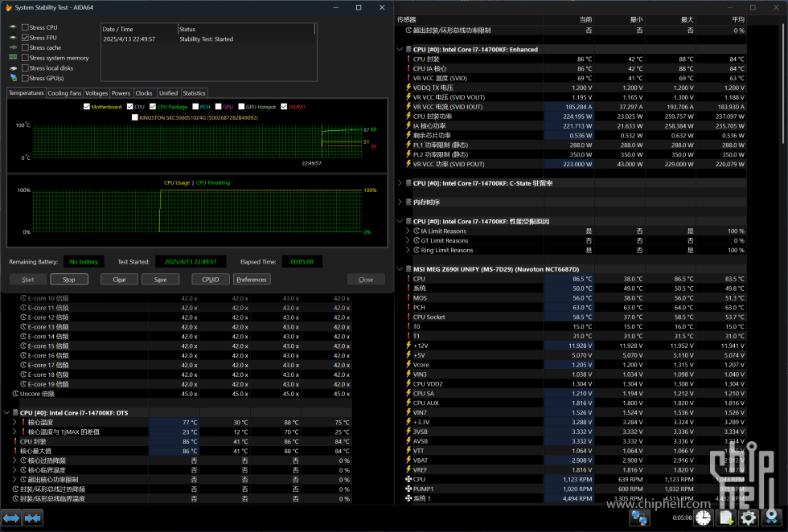This screenshot has height=532, width=788.
Task: Click the Clear button
Action: pyautogui.click(x=119, y=280)
